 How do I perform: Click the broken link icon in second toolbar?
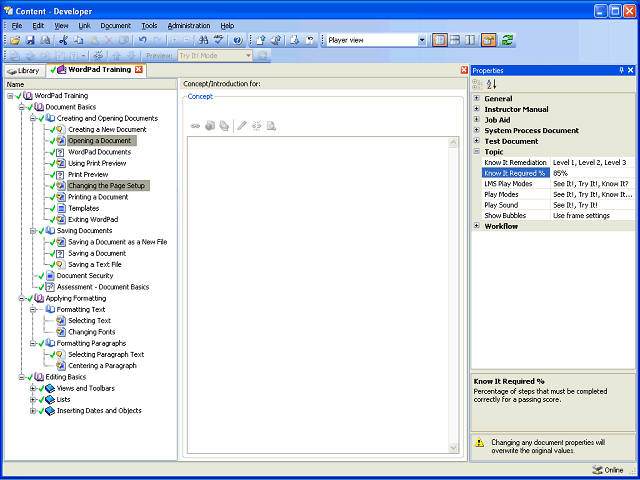pos(98,56)
